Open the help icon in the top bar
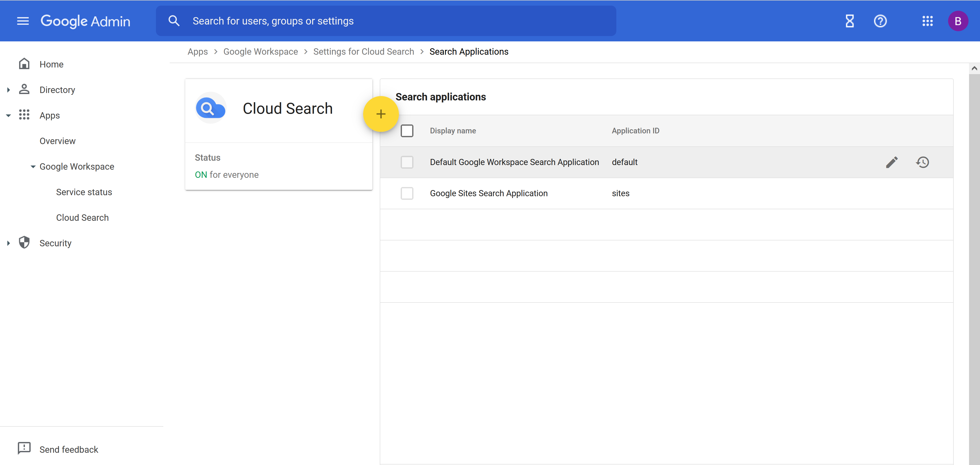Image resolution: width=980 pixels, height=465 pixels. click(880, 21)
